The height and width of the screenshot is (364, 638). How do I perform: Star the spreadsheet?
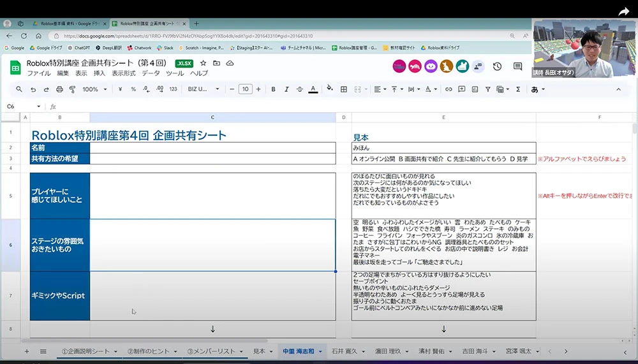click(203, 63)
